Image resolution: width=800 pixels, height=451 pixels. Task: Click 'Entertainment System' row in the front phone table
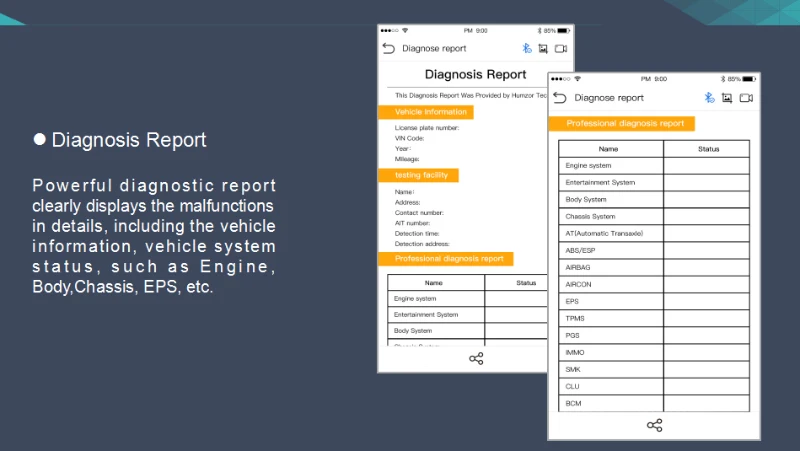coord(654,183)
